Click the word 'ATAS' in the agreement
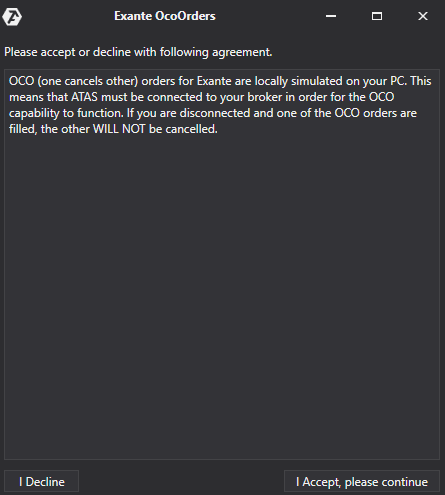The height and width of the screenshot is (495, 445). [84, 97]
